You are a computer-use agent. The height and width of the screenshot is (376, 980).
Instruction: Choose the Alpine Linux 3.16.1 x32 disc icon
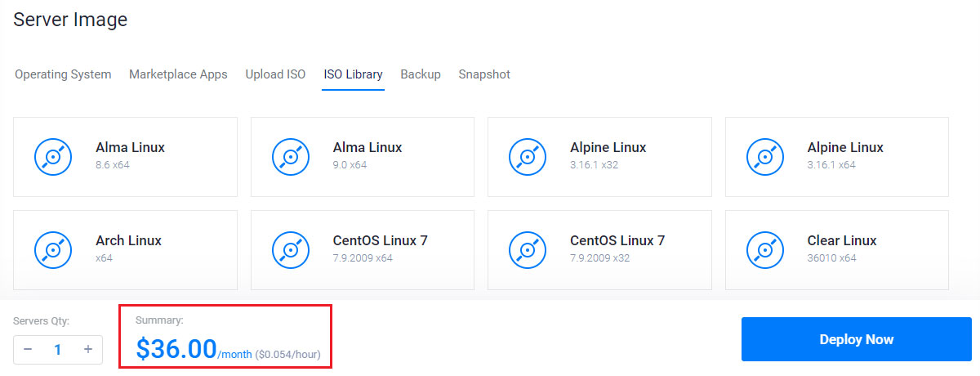point(528,156)
